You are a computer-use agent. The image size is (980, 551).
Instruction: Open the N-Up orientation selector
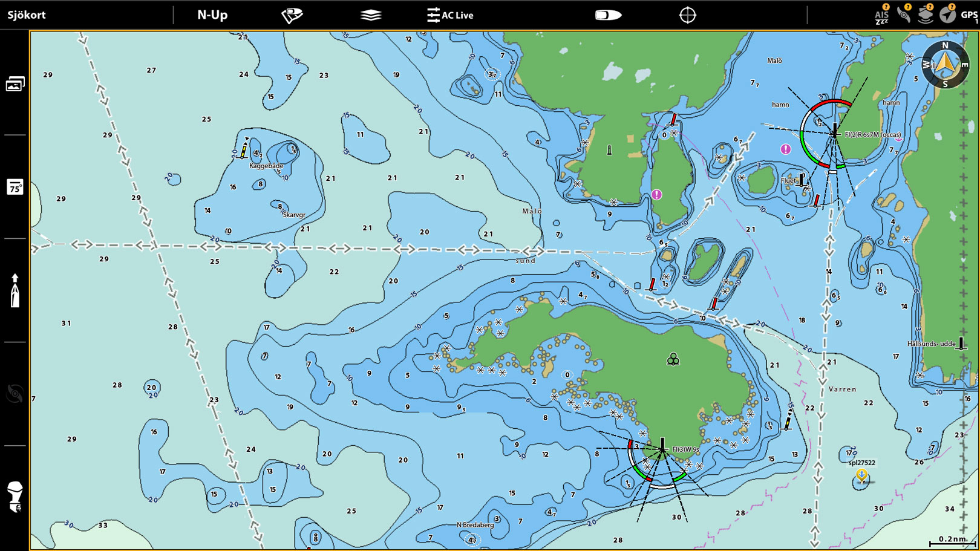tap(211, 15)
